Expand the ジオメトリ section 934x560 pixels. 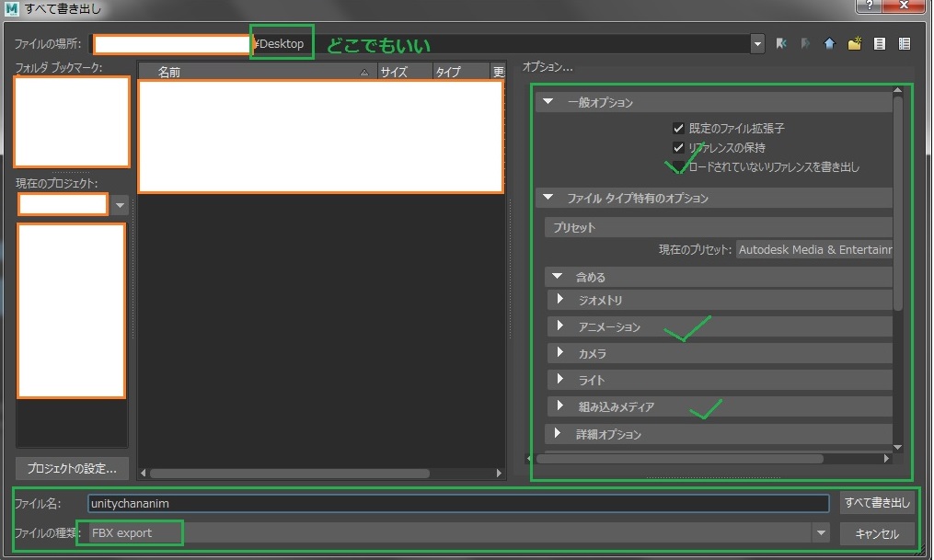pyautogui.click(x=559, y=299)
